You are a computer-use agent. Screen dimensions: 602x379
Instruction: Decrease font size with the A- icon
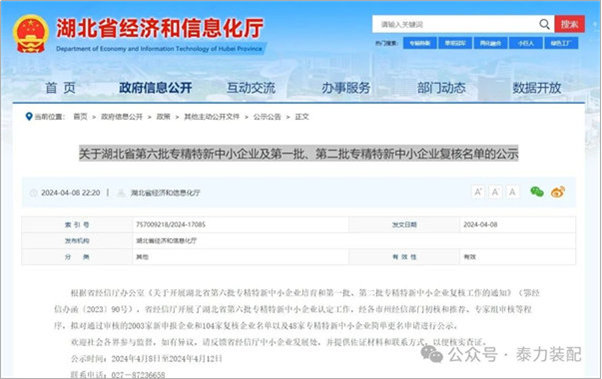pos(512,192)
